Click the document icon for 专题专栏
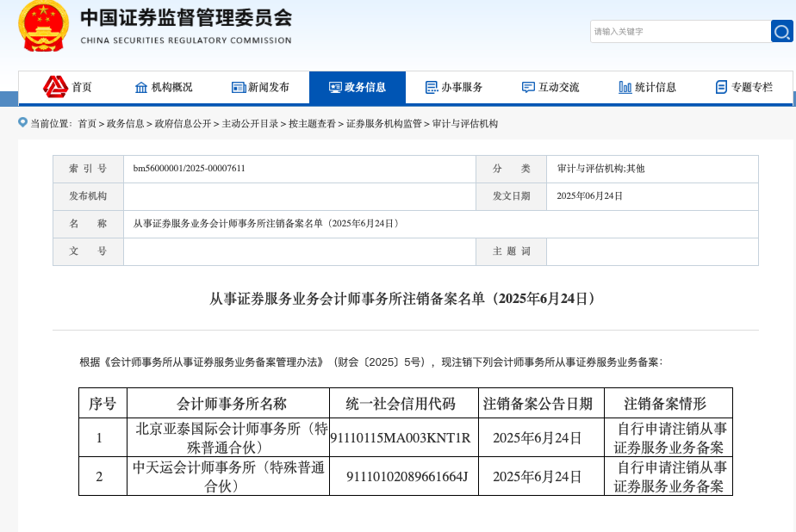The width and height of the screenshot is (796, 532). (x=721, y=87)
